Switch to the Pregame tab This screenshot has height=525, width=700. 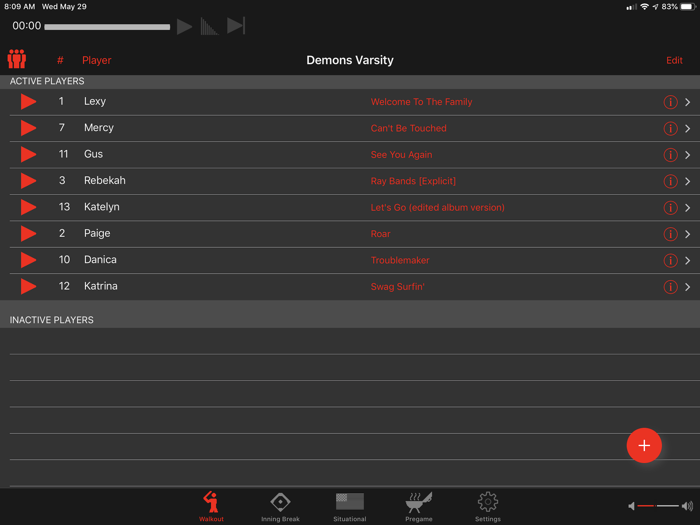click(419, 507)
